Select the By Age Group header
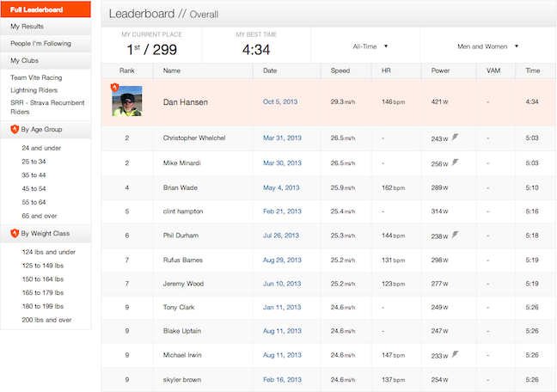 click(46, 129)
